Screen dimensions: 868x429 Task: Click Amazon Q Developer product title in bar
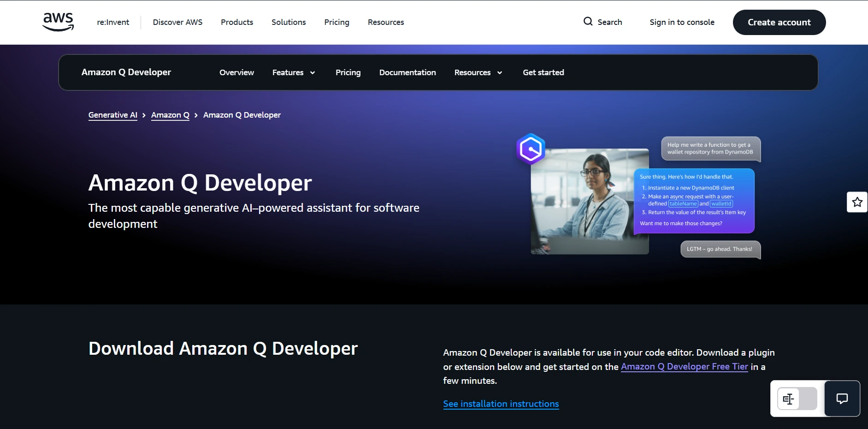[x=126, y=72]
